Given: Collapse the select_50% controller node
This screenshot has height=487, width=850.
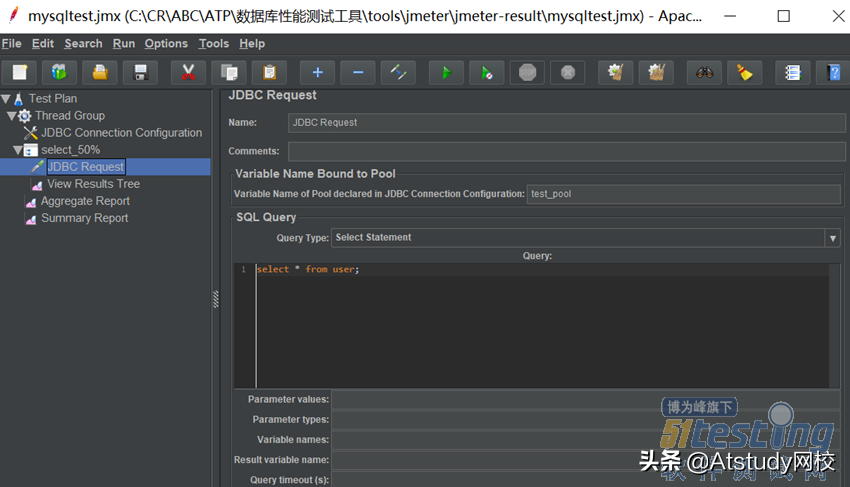Looking at the screenshot, I should click(17, 150).
